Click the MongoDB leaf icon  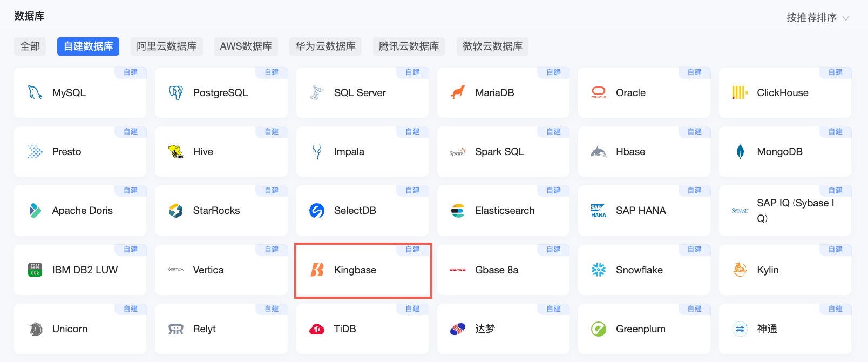coord(740,152)
